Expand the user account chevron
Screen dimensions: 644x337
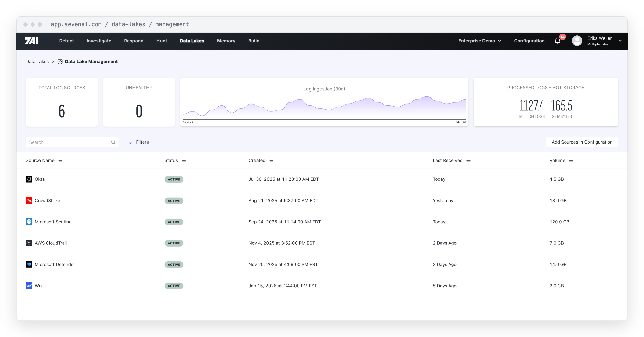[x=620, y=41]
